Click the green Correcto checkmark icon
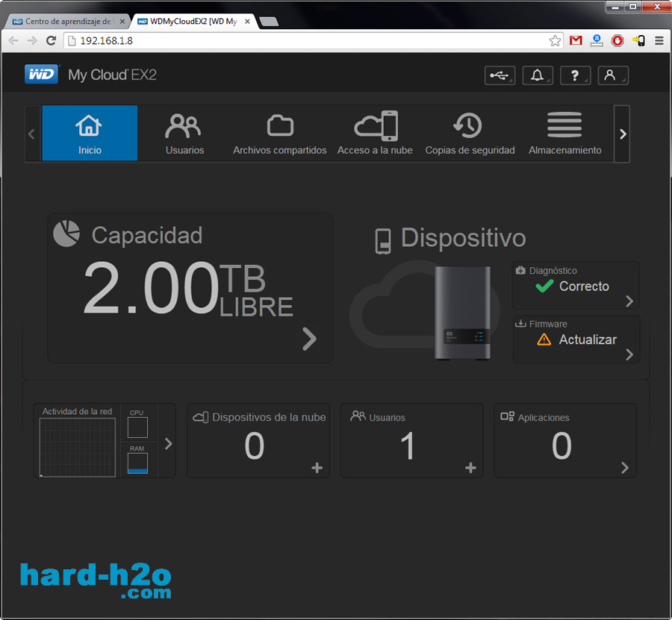The width and height of the screenshot is (672, 620). point(544,286)
